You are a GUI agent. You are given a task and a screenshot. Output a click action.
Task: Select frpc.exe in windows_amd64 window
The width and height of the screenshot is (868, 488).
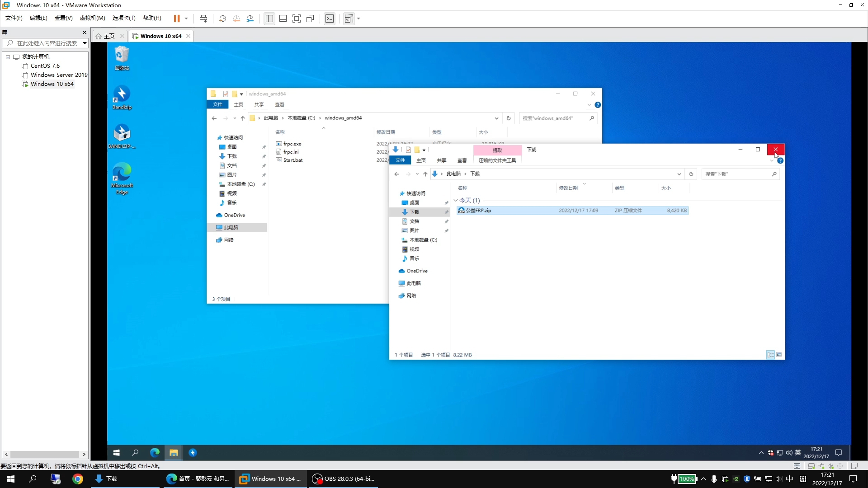(292, 144)
